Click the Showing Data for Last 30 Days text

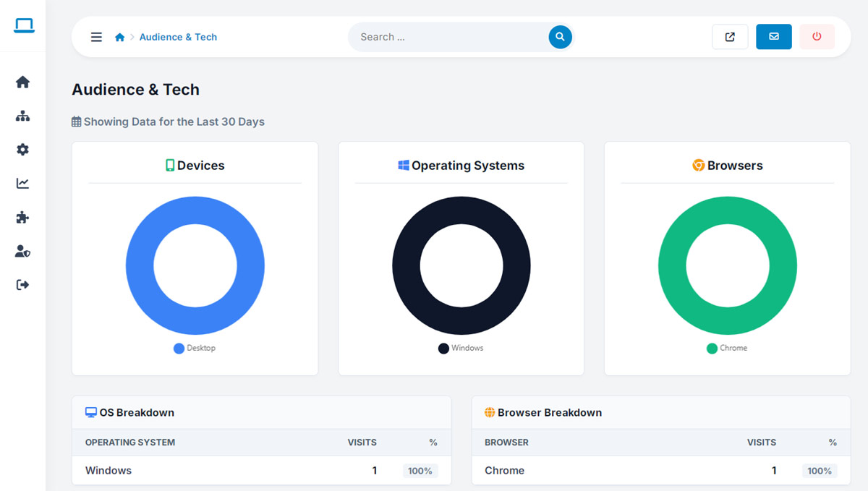click(x=174, y=122)
